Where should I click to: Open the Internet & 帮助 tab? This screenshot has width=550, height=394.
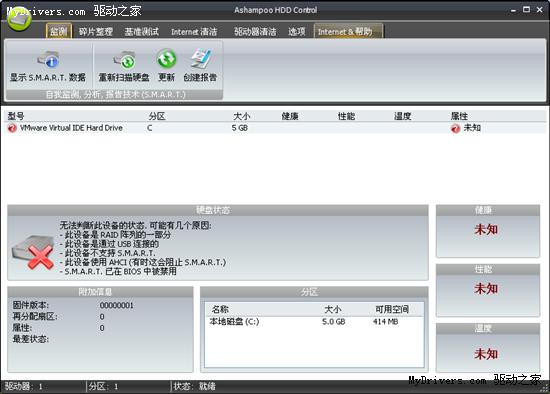(x=348, y=32)
